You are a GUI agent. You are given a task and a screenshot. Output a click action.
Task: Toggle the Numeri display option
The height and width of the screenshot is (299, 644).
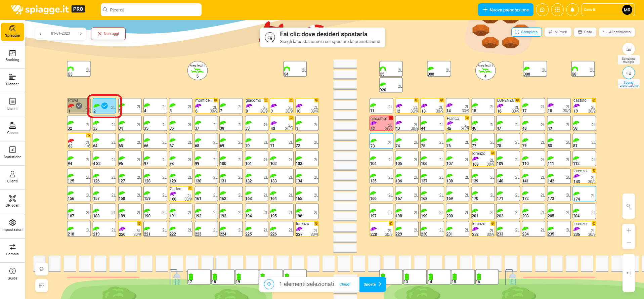click(558, 32)
